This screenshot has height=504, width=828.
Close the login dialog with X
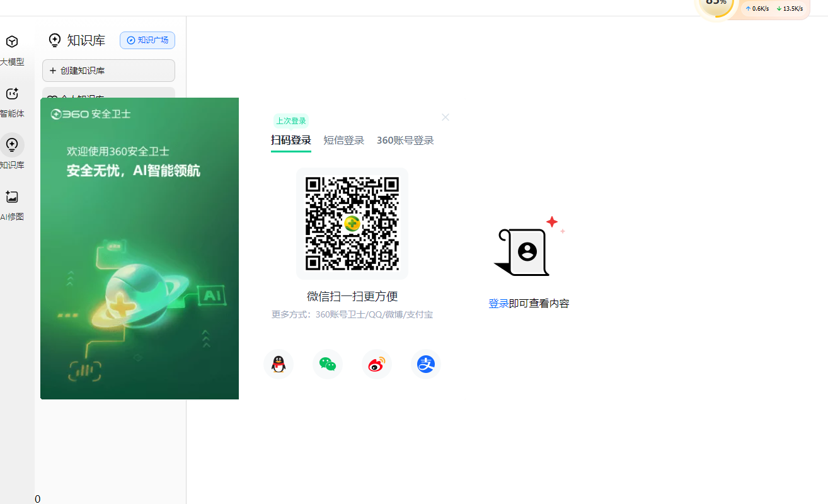pyautogui.click(x=446, y=117)
